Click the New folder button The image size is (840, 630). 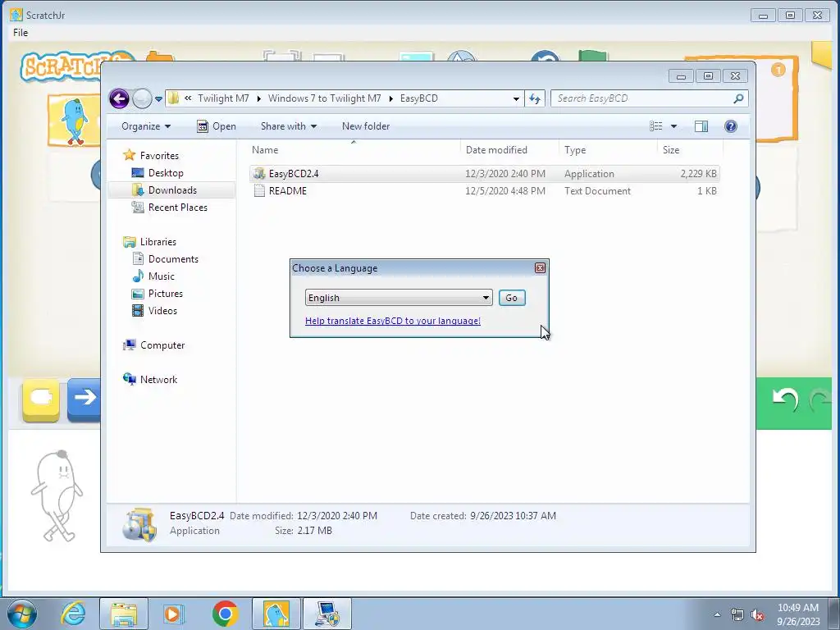[x=366, y=126]
